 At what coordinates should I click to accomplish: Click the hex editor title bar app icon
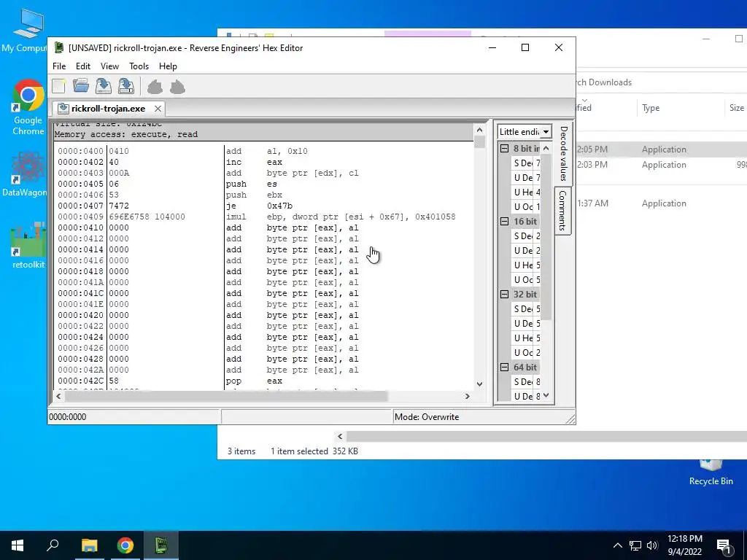click(x=59, y=47)
